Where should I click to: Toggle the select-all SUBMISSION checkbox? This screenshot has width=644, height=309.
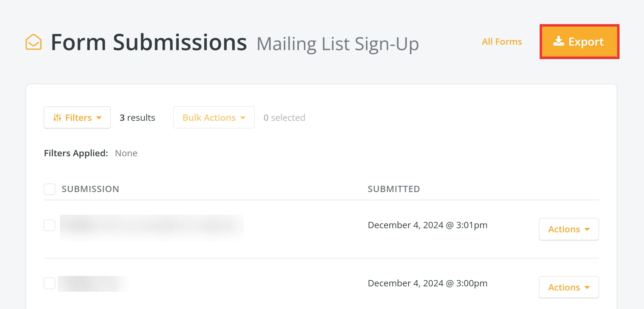49,189
